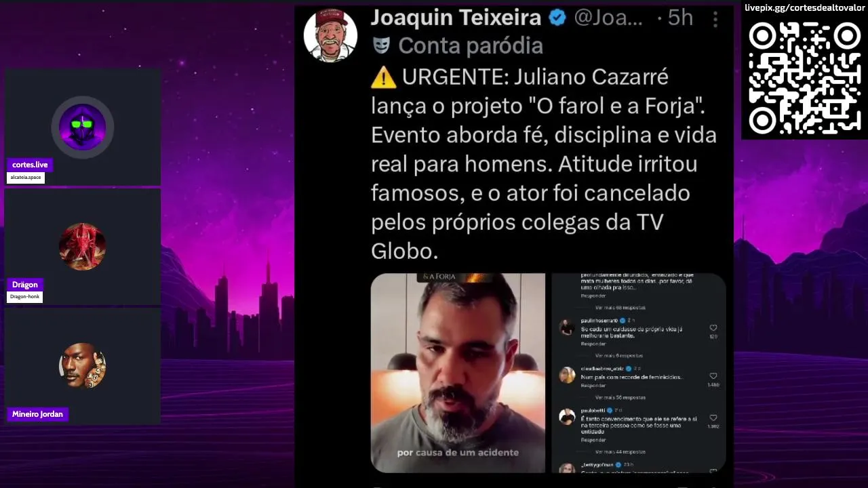Click the mask icon next to Conta paródia
The height and width of the screenshot is (488, 868).
pos(381,45)
